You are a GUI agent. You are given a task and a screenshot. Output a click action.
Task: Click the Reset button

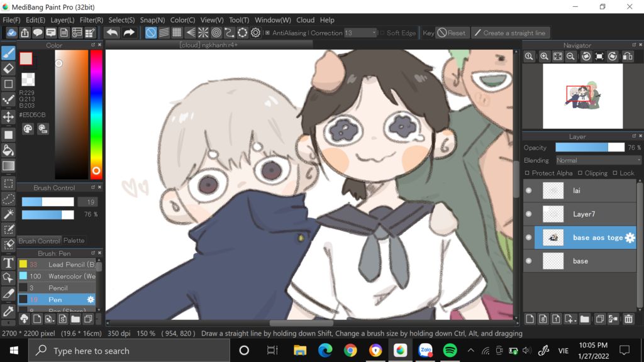[x=452, y=33]
